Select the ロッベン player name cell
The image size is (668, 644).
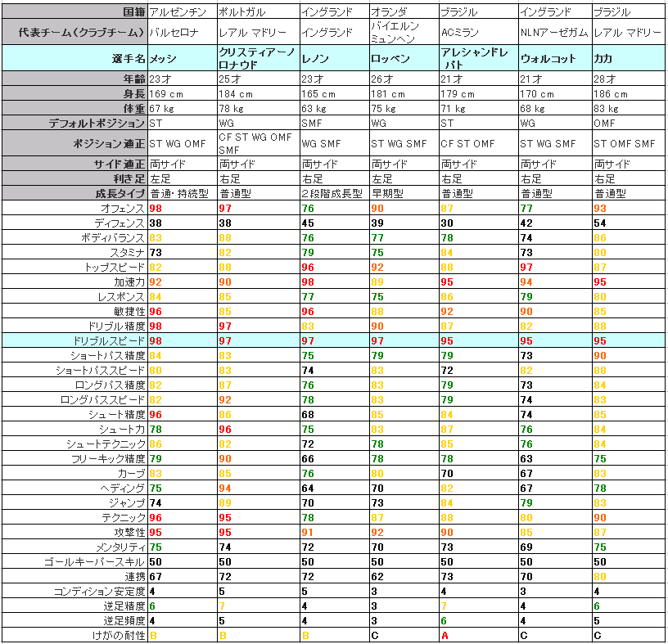click(x=403, y=59)
